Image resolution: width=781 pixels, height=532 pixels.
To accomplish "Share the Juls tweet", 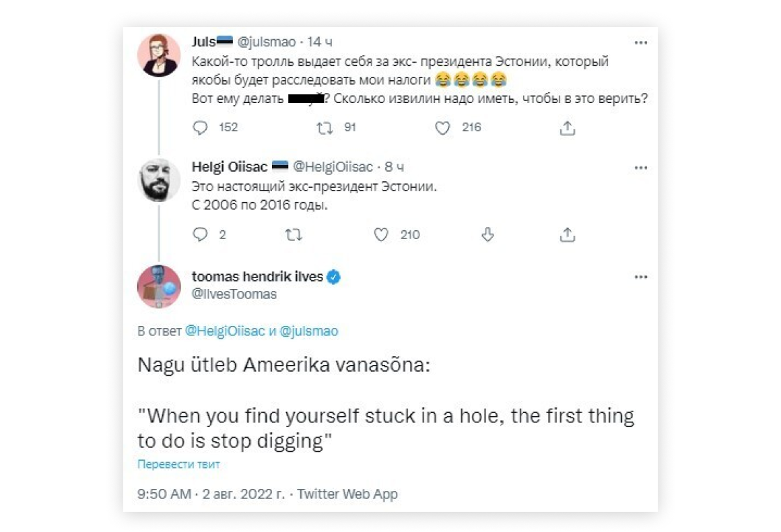I will pos(567,127).
